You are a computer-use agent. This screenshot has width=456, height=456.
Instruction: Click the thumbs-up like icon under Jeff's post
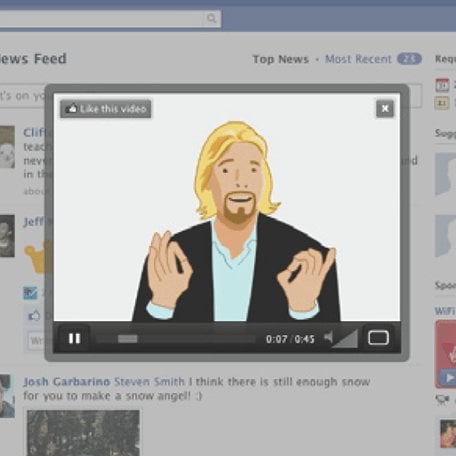34,315
